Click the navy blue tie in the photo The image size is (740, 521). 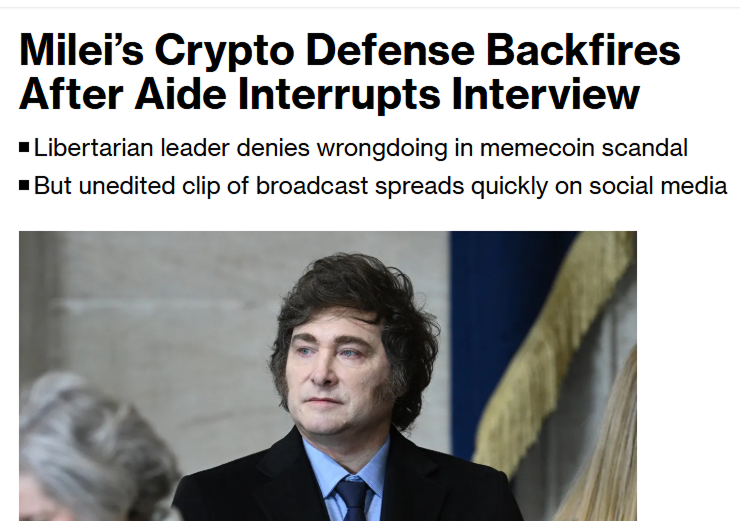click(x=352, y=499)
